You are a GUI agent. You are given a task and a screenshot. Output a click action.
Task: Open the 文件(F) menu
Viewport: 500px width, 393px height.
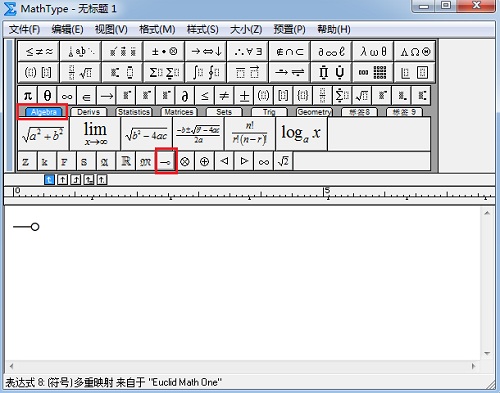click(x=24, y=30)
